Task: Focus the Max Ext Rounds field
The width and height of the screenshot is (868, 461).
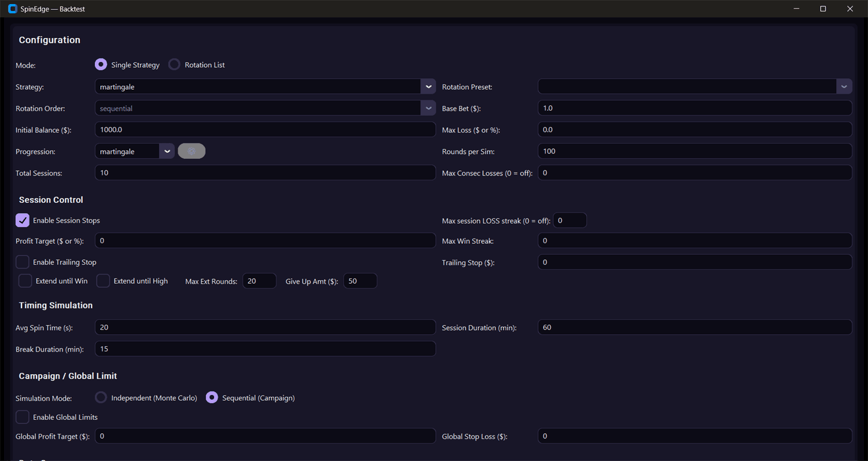Action: tap(259, 281)
